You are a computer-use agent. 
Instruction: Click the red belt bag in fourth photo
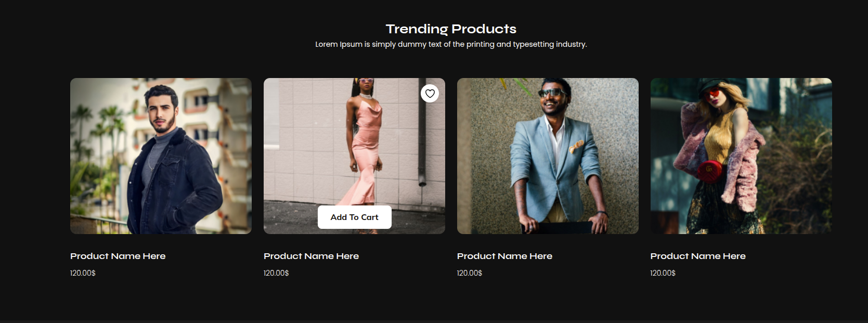[710, 170]
